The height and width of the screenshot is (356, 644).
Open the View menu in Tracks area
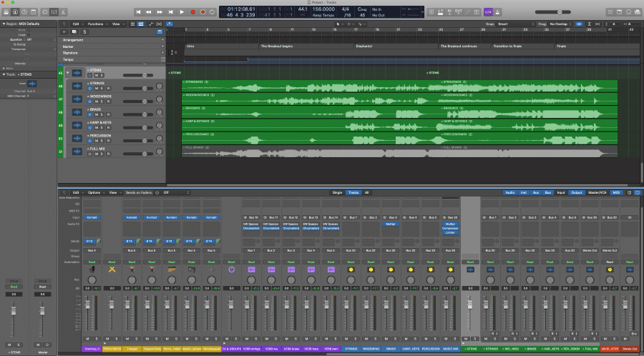117,24
